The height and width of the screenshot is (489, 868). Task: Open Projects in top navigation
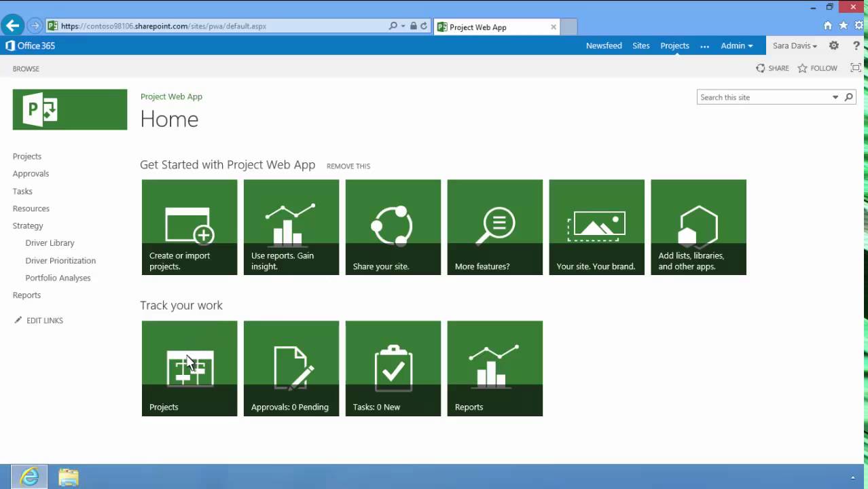675,46
